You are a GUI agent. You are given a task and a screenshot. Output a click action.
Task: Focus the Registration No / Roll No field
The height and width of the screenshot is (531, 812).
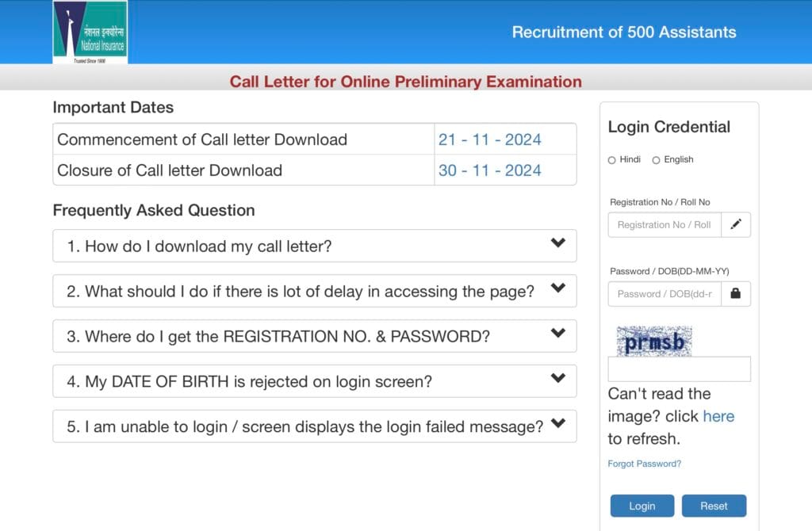[x=665, y=224]
